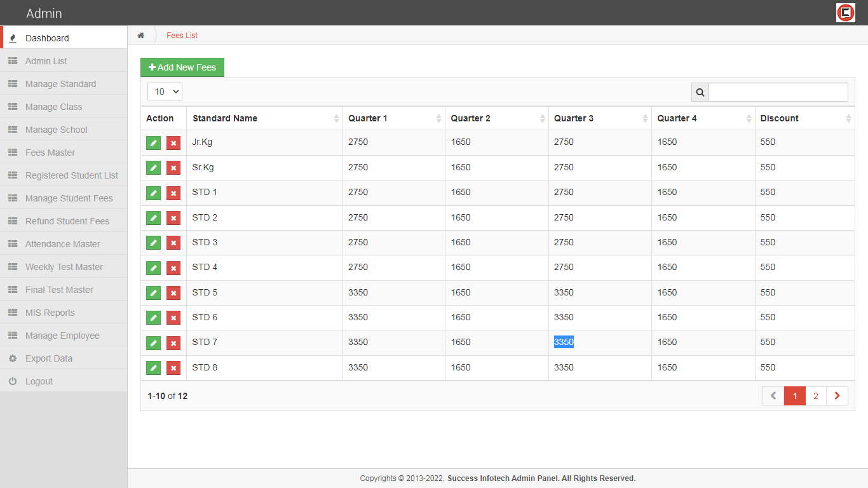868x488 pixels.
Task: Click the search magnifier icon
Action: (700, 92)
